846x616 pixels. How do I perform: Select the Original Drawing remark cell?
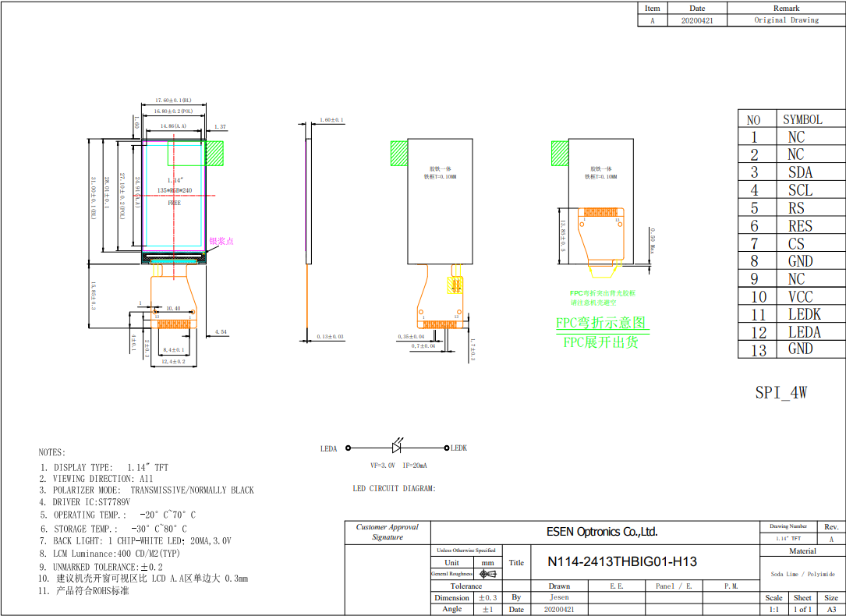tap(786, 20)
